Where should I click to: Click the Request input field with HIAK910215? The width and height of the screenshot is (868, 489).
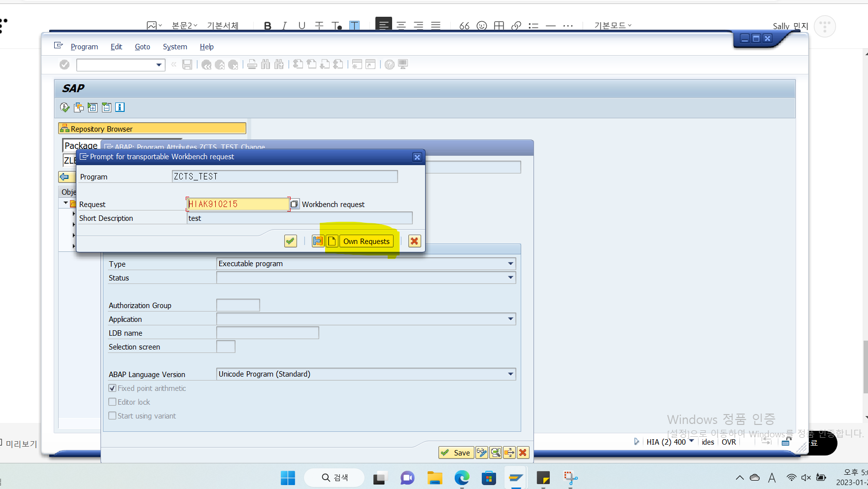coord(238,204)
